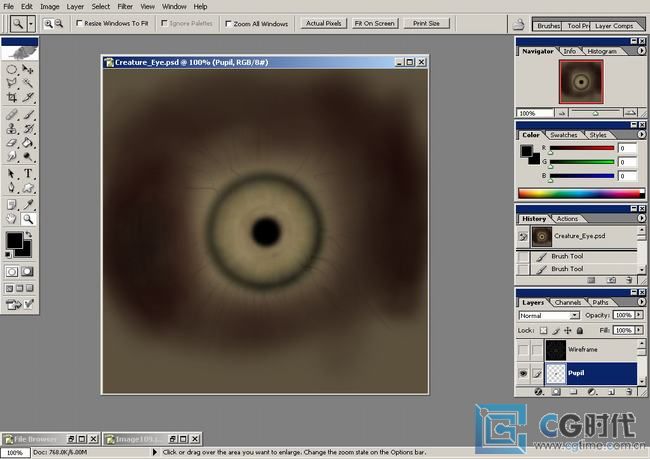The height and width of the screenshot is (459, 650).
Task: Select the Pen tool
Action: pos(12,188)
